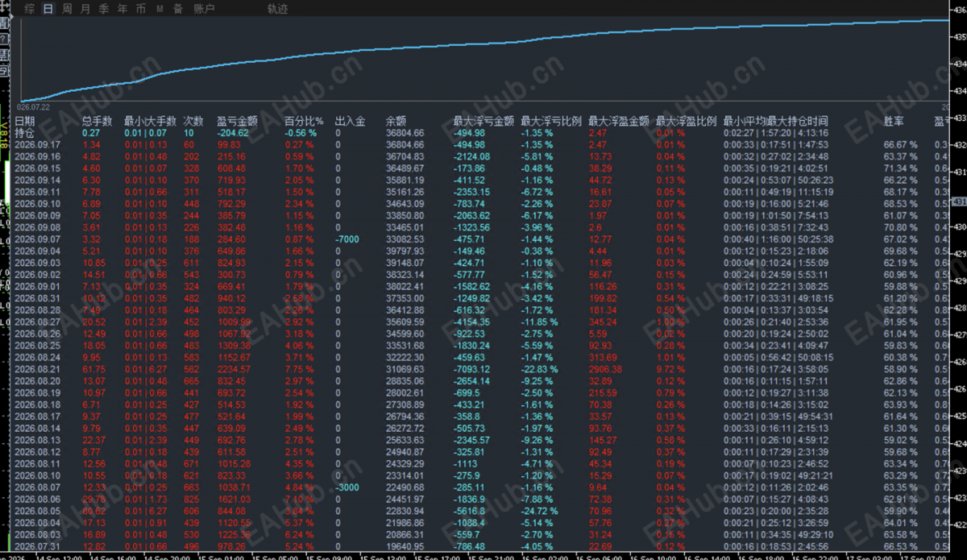Switch to the 季 quarterly tab

tap(103, 9)
